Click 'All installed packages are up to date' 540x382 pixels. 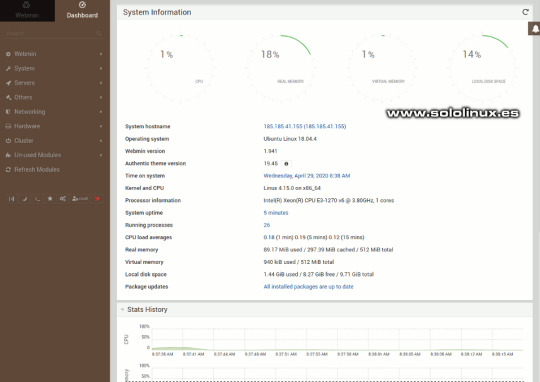pyautogui.click(x=309, y=287)
